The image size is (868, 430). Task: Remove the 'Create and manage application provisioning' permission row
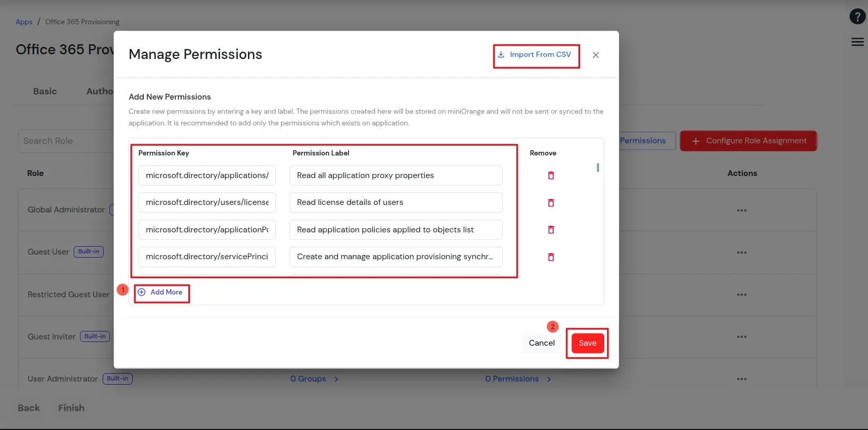coord(551,257)
